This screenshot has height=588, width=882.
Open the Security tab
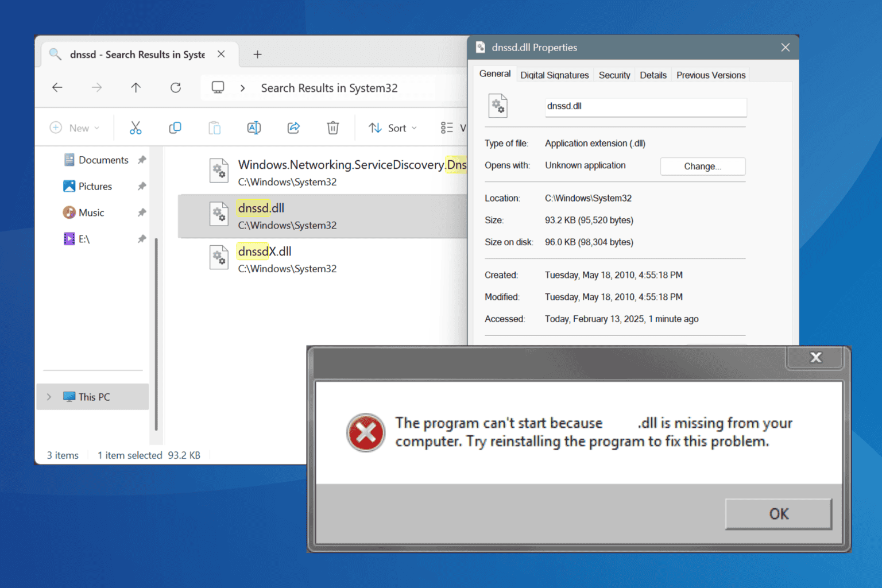[614, 75]
